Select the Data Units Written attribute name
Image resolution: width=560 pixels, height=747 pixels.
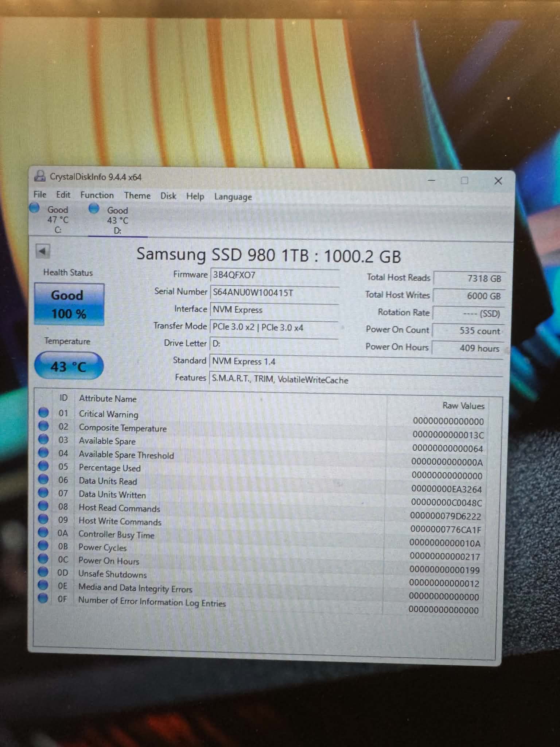point(112,495)
